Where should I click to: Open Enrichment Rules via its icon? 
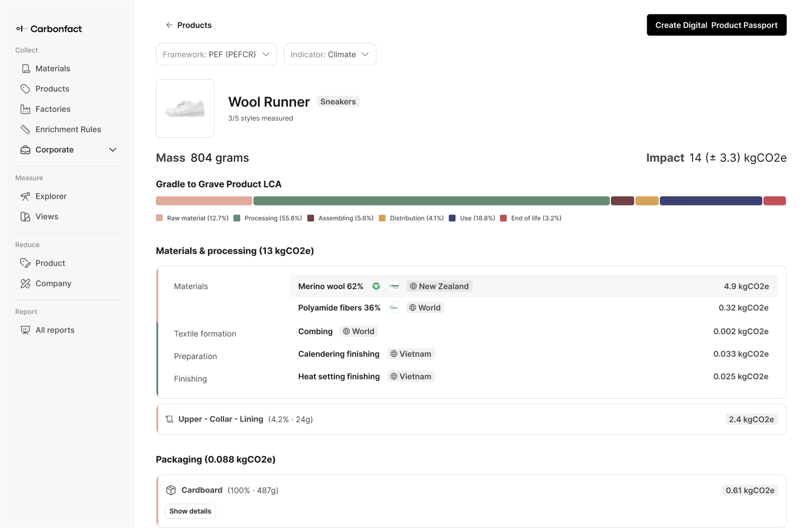click(x=26, y=129)
